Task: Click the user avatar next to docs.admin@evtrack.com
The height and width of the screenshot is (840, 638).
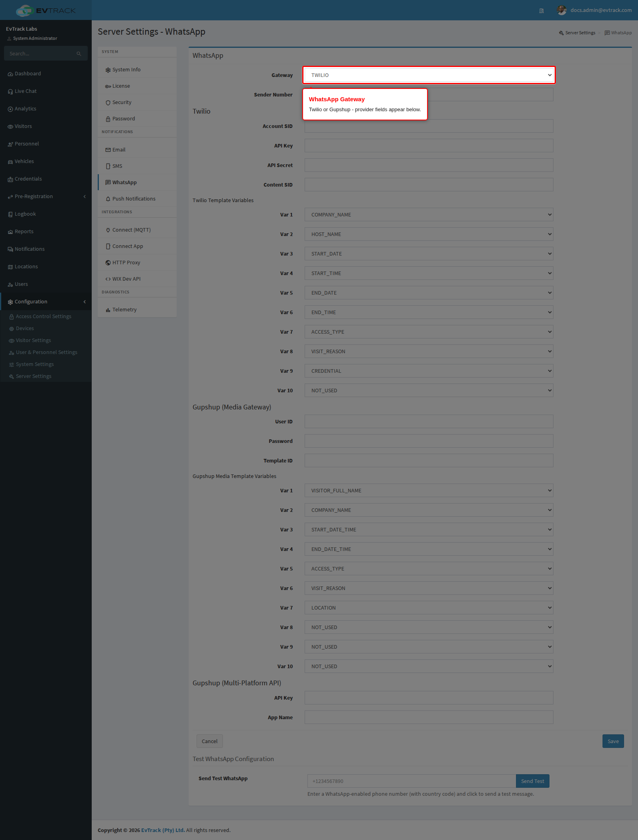Action: (x=562, y=10)
